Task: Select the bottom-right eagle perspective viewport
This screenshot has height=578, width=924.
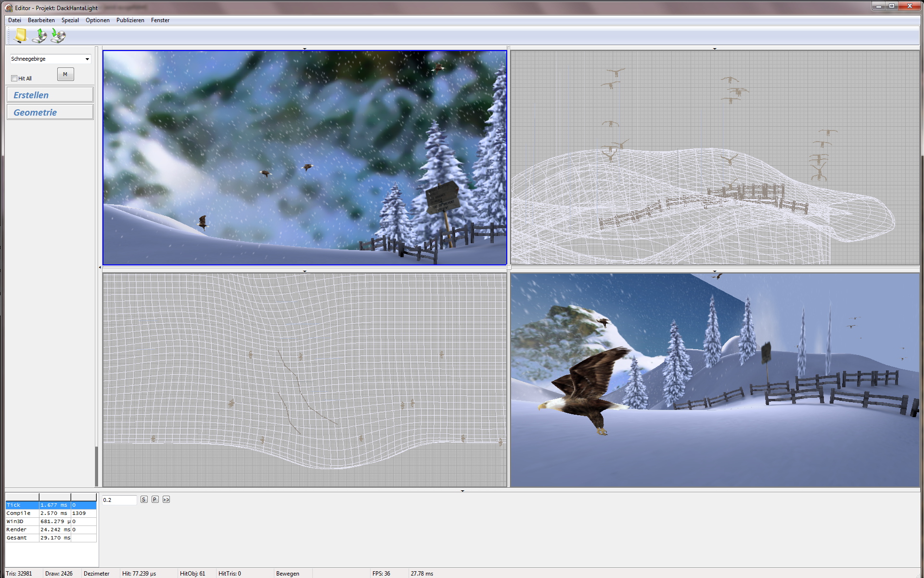Action: pyautogui.click(x=715, y=381)
